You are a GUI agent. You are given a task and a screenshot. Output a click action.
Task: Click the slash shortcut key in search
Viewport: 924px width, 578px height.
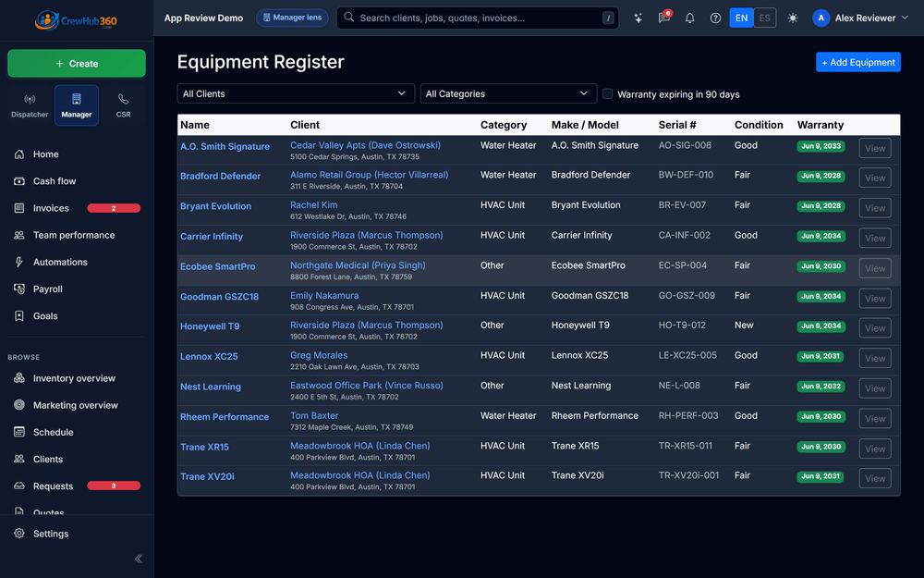click(608, 18)
